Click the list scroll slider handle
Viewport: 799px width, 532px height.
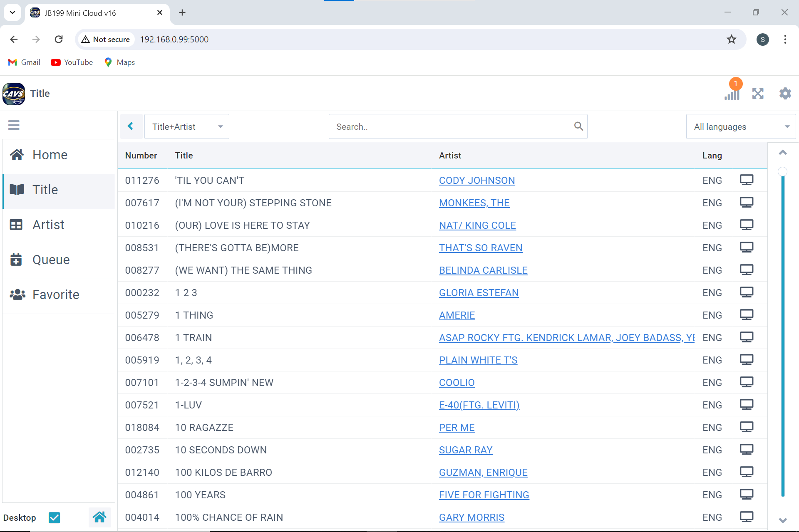tap(782, 171)
